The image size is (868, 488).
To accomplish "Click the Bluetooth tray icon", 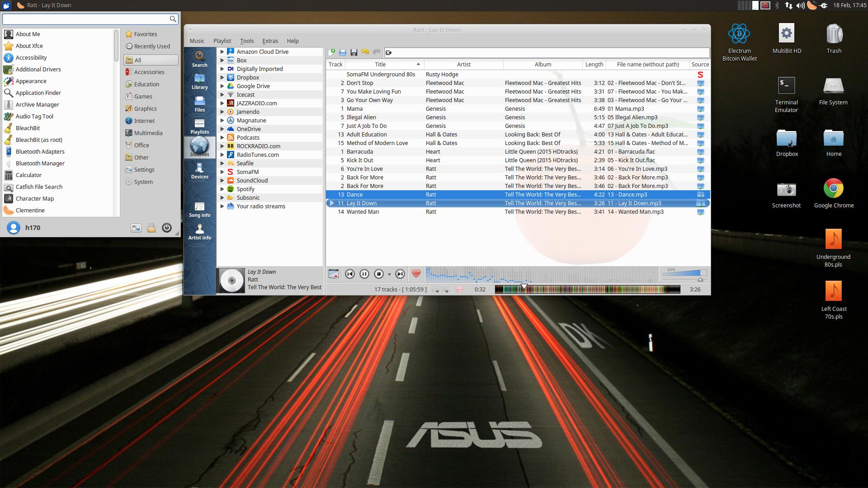I will 777,5.
